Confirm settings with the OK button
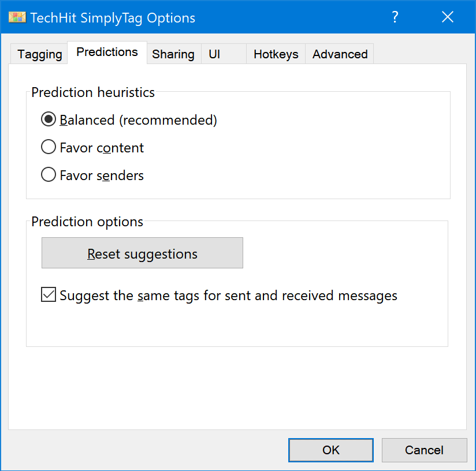 point(331,450)
